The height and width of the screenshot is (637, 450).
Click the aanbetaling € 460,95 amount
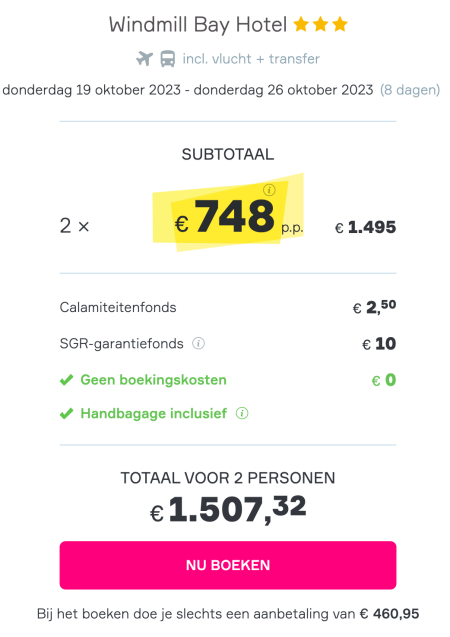pyautogui.click(x=389, y=614)
